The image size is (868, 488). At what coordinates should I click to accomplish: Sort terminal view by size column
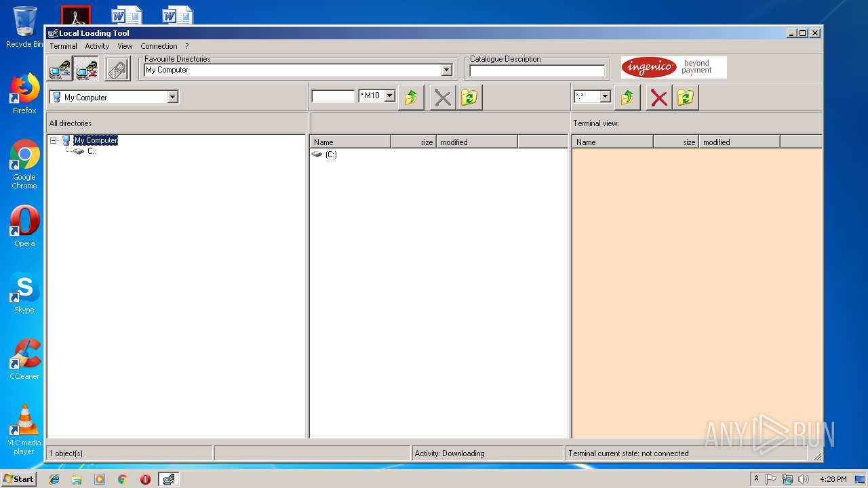pos(676,142)
